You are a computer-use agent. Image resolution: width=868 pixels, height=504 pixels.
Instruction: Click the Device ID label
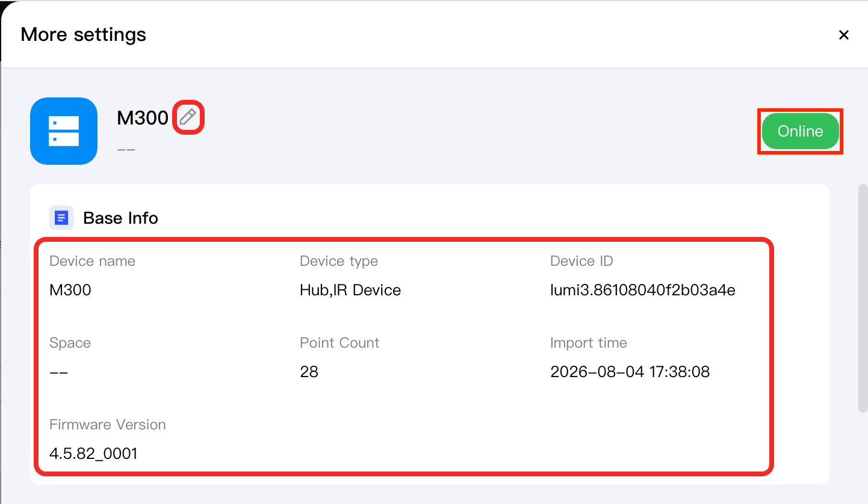click(x=581, y=261)
